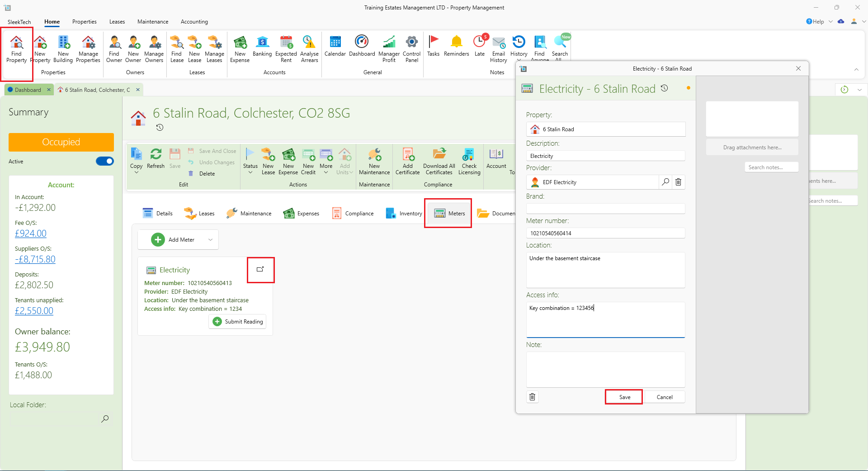868x471 pixels.
Task: Delete meter using the bottom trash icon
Action: click(533, 397)
